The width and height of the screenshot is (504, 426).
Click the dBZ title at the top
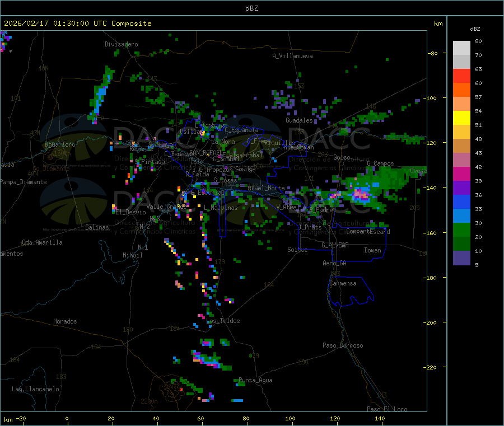coord(251,8)
